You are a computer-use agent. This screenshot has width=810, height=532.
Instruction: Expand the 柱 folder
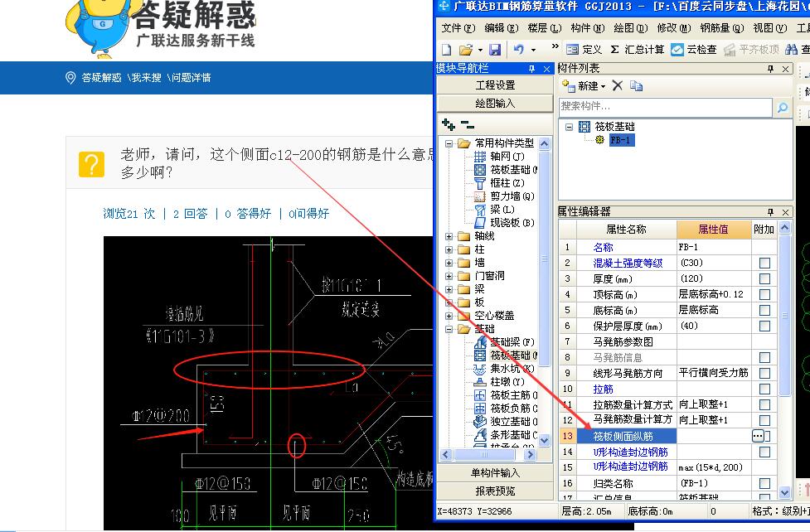click(x=449, y=249)
